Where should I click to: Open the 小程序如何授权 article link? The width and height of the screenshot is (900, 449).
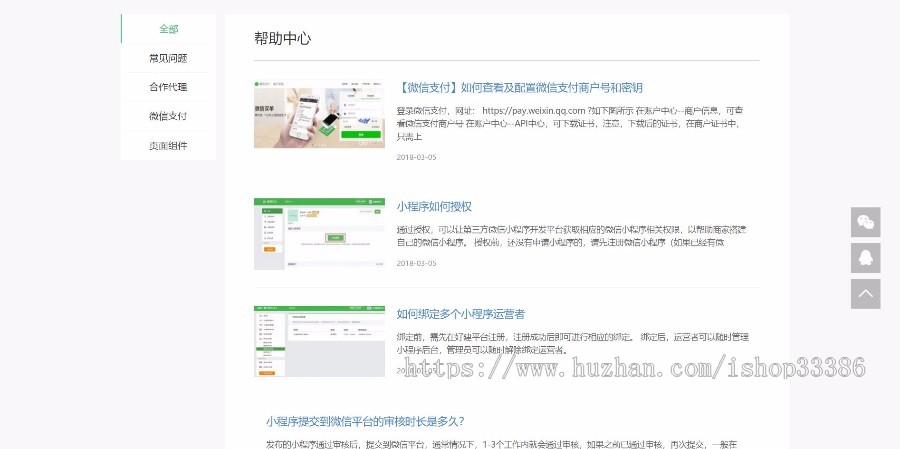434,207
